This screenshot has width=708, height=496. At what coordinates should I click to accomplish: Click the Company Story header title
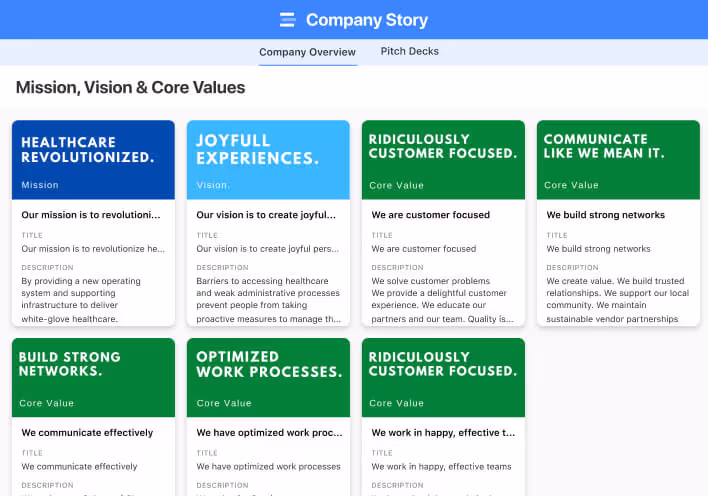[x=366, y=20]
